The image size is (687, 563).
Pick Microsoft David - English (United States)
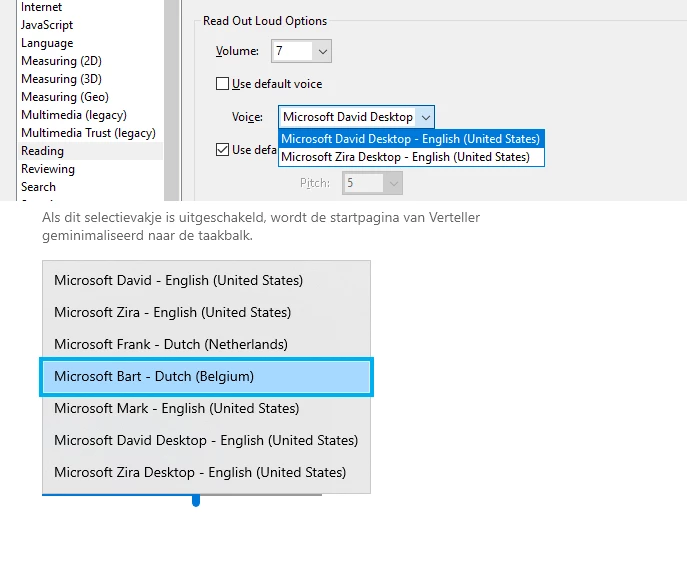(x=206, y=280)
